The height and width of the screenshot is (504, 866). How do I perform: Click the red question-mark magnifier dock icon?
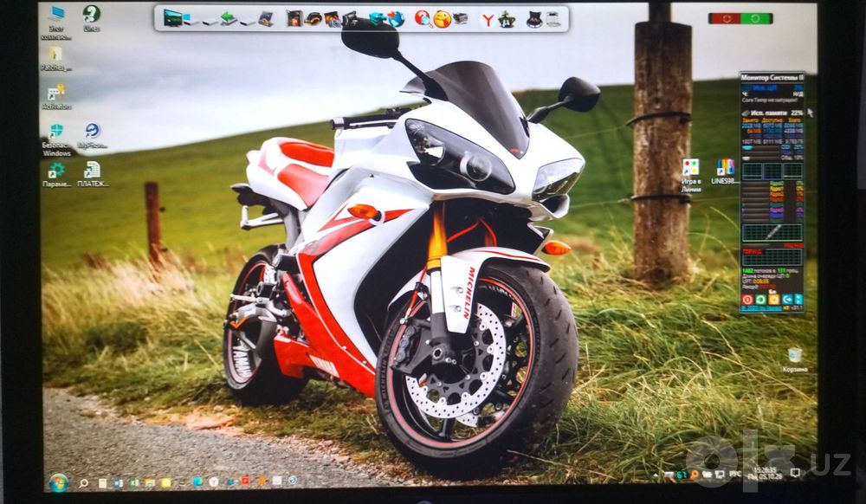tap(423, 19)
